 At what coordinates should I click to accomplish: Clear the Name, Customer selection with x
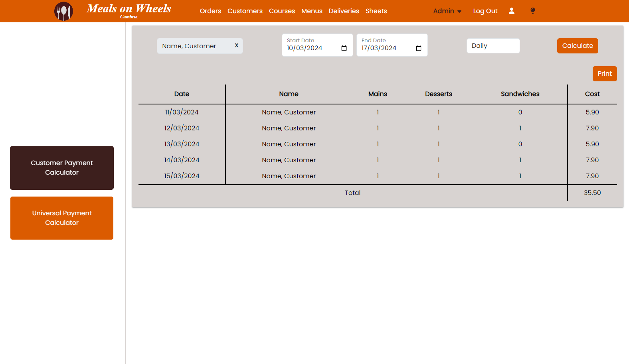point(237,45)
